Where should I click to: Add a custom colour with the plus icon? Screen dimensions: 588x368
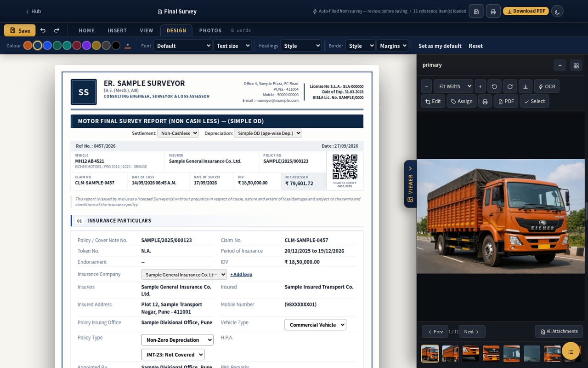[x=128, y=46]
